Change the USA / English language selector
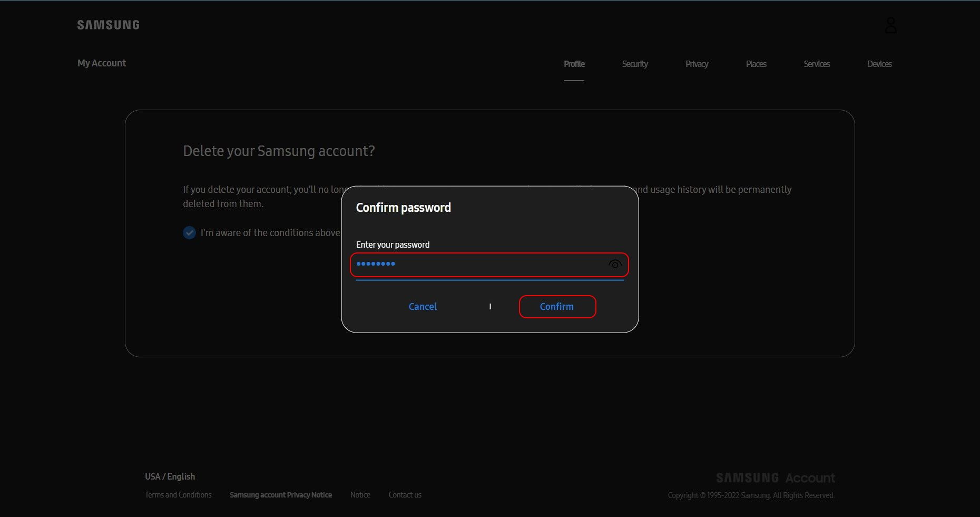The image size is (980, 517). [170, 476]
